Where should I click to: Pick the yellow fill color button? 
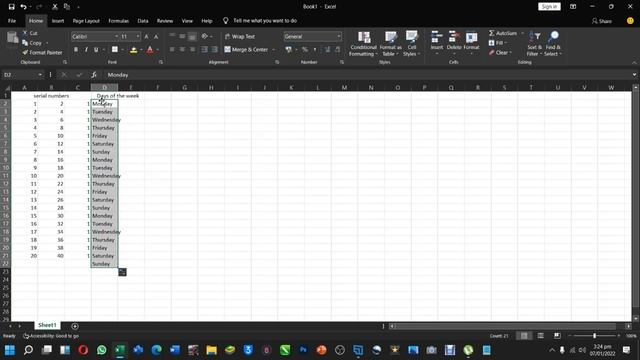point(133,49)
